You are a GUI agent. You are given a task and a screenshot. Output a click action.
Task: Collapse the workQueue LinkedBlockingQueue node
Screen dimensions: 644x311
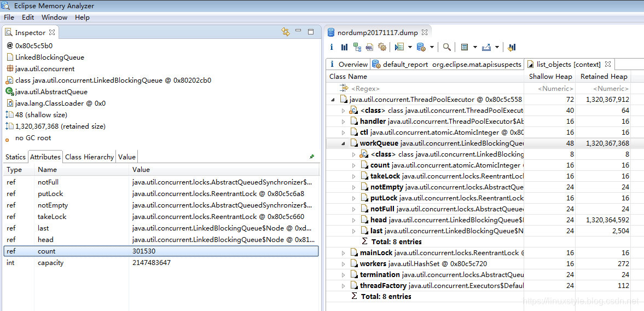coord(344,143)
